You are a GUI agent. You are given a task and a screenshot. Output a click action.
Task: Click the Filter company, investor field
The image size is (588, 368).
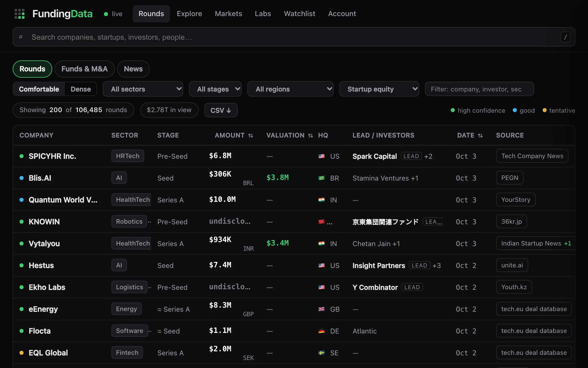(x=479, y=89)
